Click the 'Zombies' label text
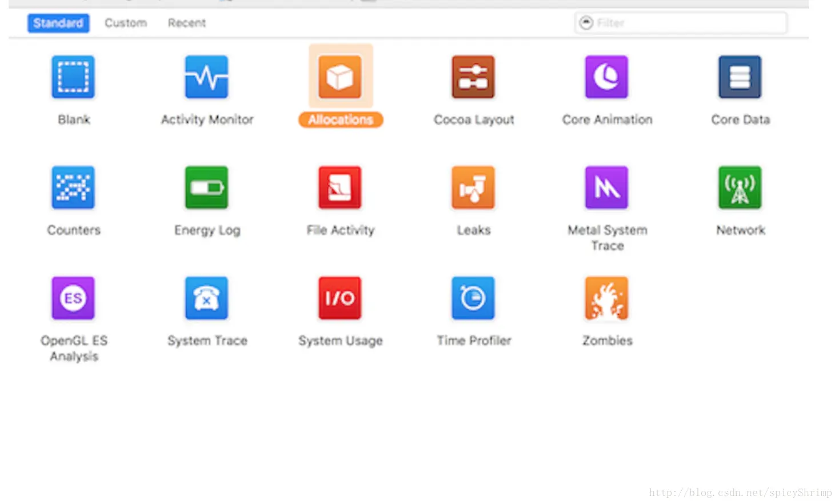This screenshot has width=839, height=504. (x=608, y=341)
